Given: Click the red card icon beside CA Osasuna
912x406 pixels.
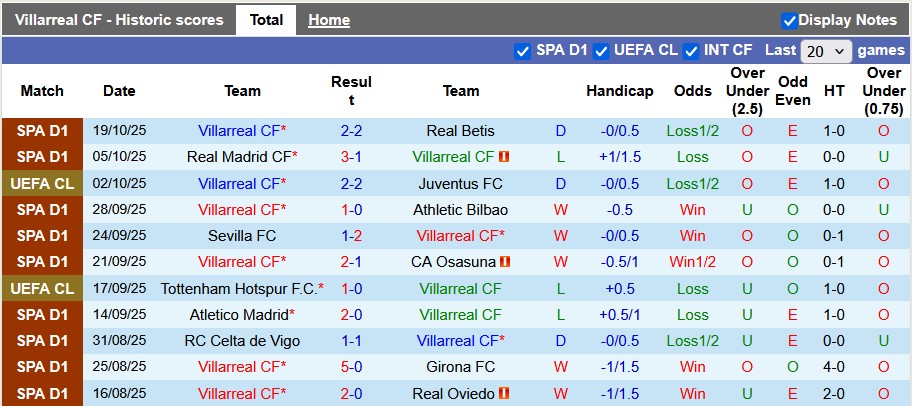Looking at the screenshot, I should 505,262.
